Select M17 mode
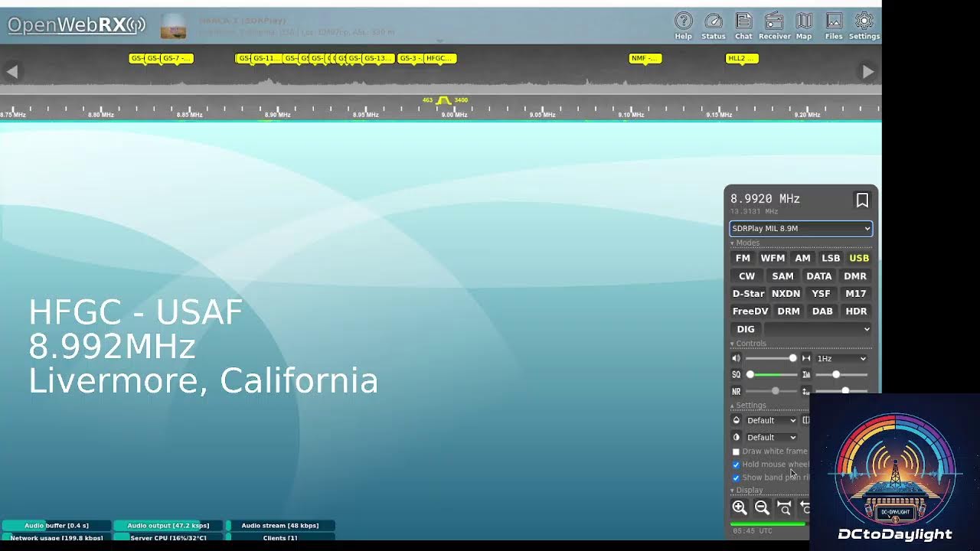The image size is (980, 551). coord(855,294)
